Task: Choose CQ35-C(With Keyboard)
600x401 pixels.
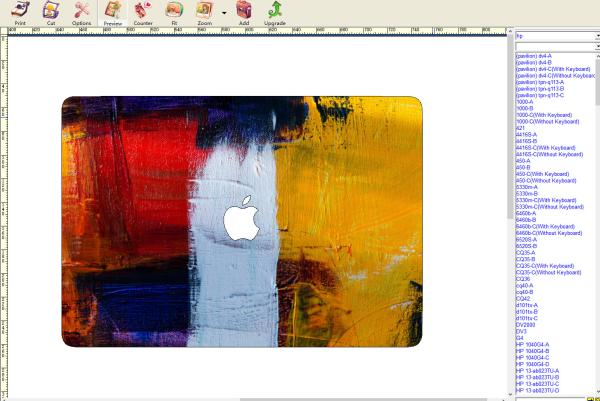Action: tap(545, 266)
